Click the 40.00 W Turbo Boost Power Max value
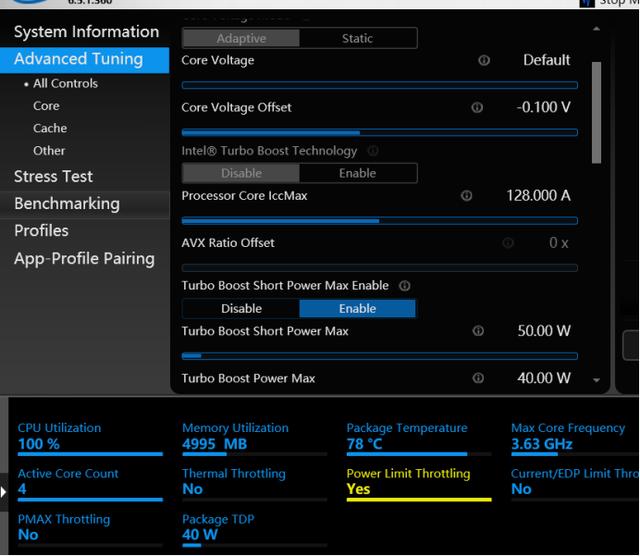 544,378
